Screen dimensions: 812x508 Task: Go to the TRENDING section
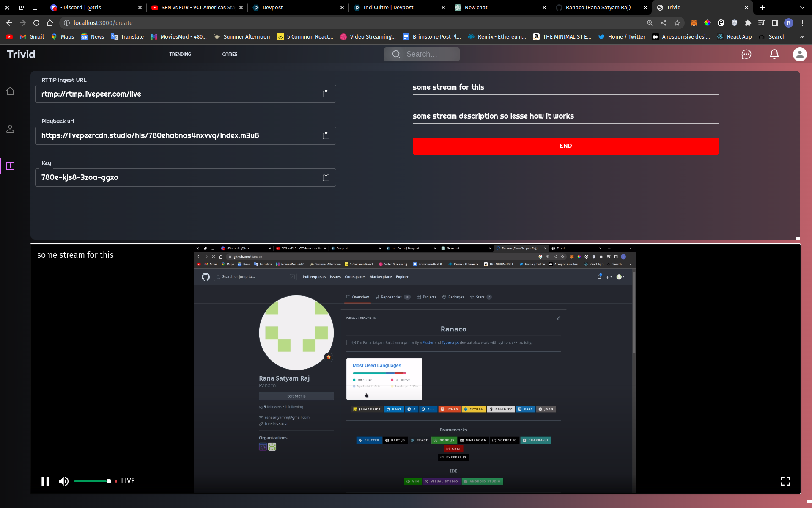tap(180, 55)
